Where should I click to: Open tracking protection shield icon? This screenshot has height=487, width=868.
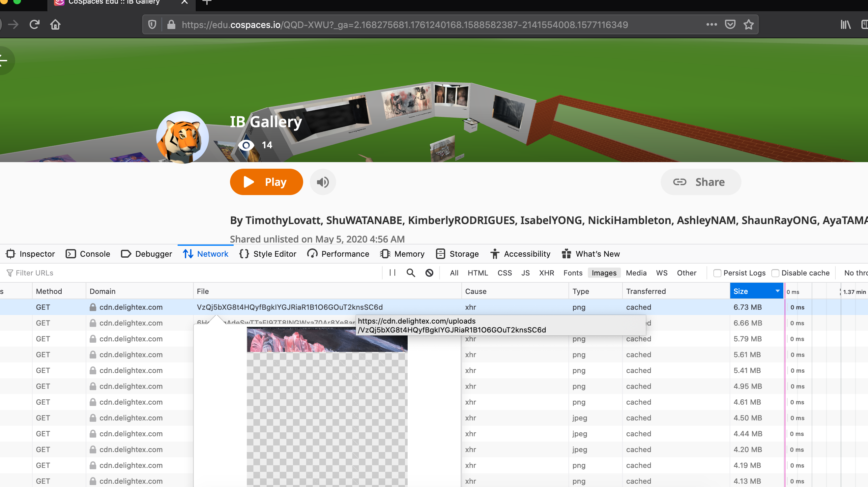click(152, 24)
